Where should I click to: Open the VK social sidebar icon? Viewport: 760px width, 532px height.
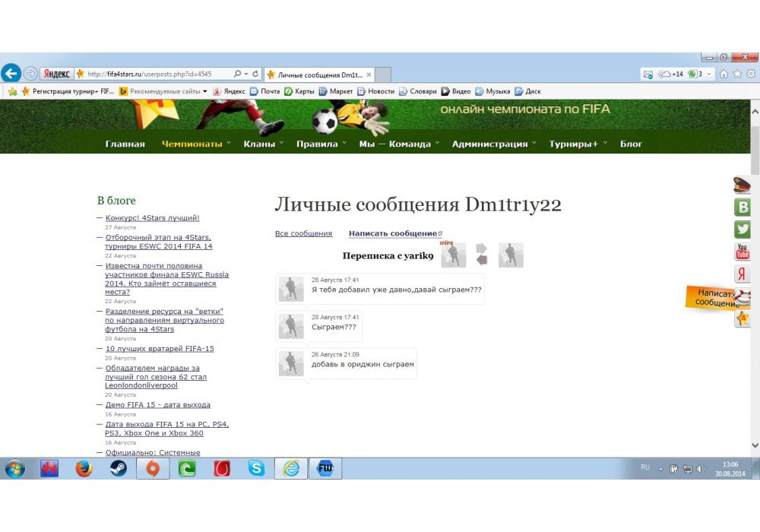click(x=743, y=207)
